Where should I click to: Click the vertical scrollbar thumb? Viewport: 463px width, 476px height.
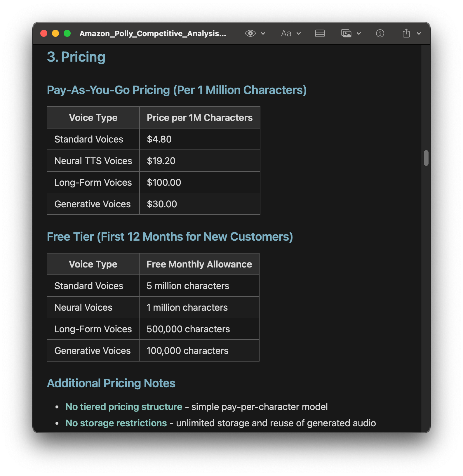coord(426,158)
